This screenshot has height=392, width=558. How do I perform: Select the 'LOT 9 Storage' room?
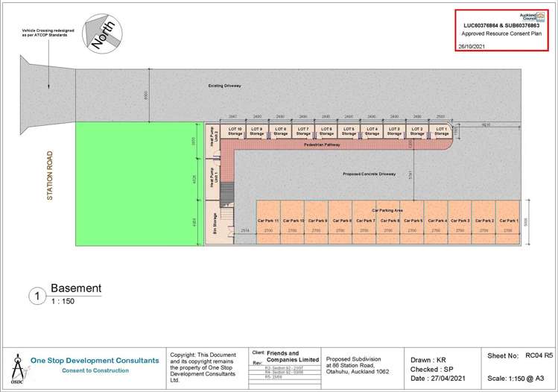pos(256,131)
